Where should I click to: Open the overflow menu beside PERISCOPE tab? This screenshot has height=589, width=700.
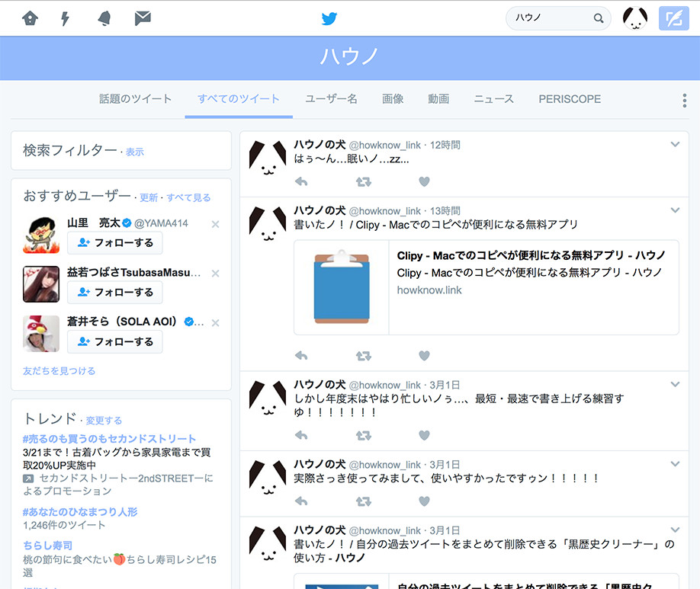684,99
